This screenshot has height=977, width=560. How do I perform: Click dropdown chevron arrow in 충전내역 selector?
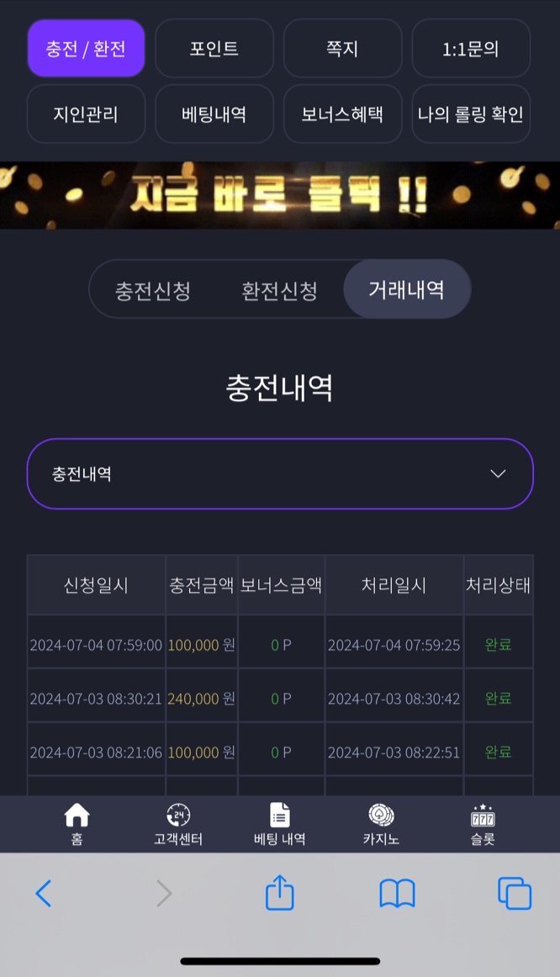tap(498, 473)
